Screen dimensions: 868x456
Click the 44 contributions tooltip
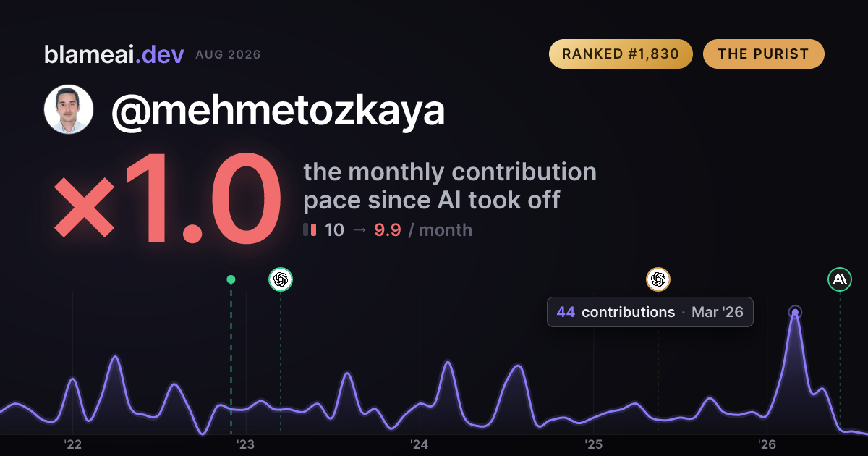(x=650, y=312)
